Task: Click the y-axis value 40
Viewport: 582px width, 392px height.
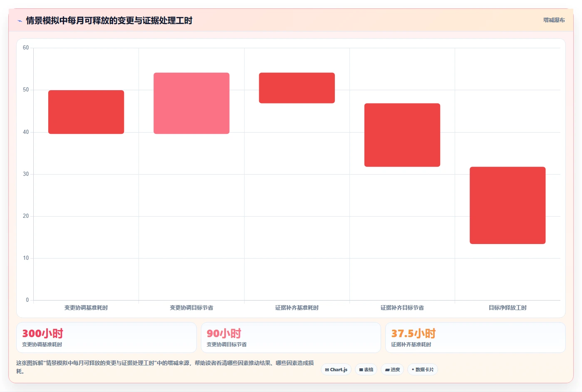Action: coord(26,132)
